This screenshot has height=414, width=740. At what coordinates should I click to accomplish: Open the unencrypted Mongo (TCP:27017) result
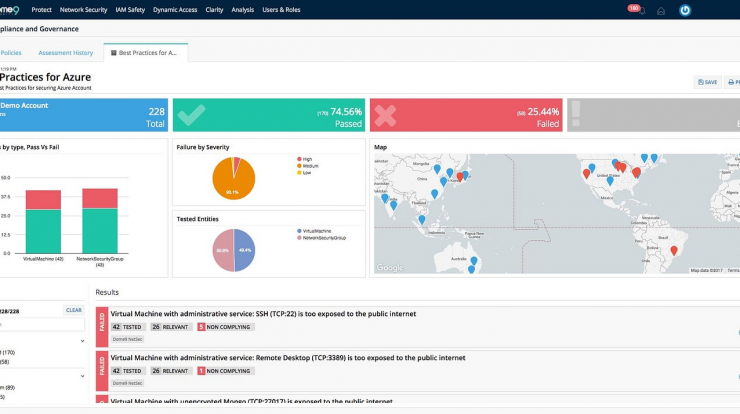click(252, 401)
